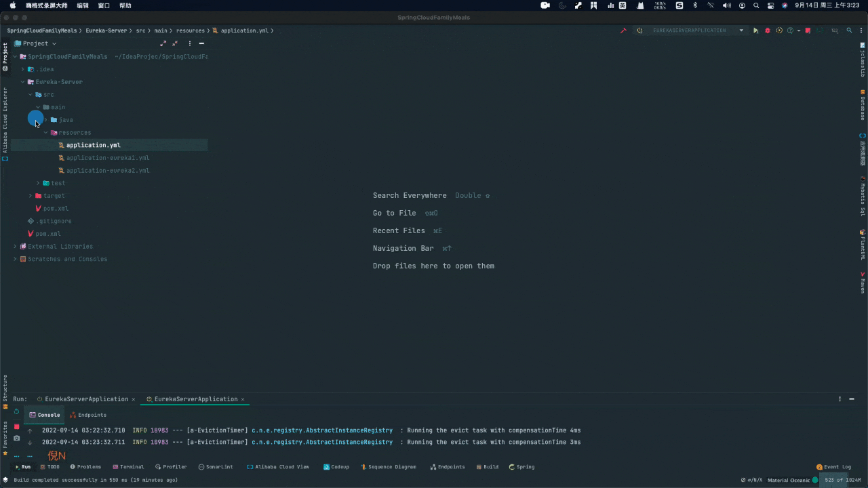Open Run panel options vertical dots
868x488 pixels.
tap(840, 399)
